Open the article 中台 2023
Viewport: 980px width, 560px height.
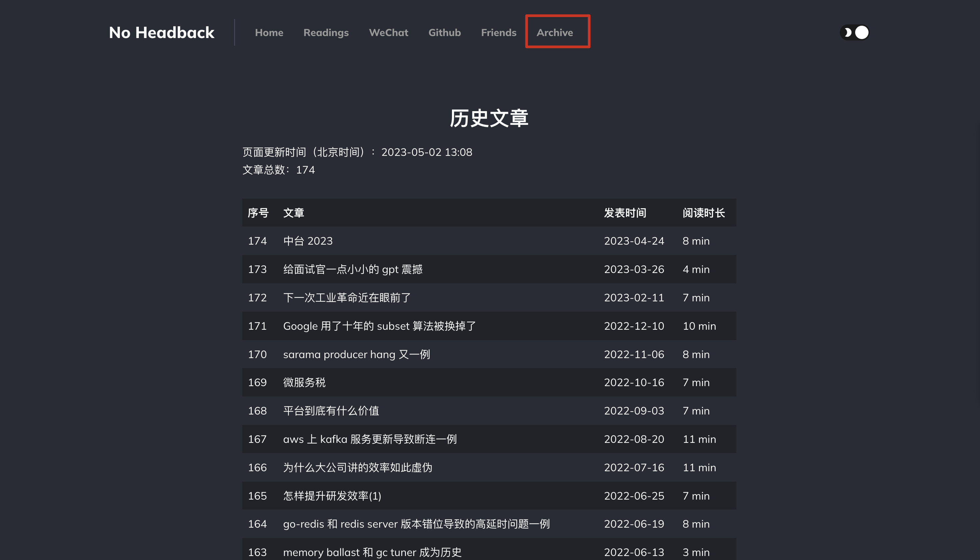click(x=308, y=241)
